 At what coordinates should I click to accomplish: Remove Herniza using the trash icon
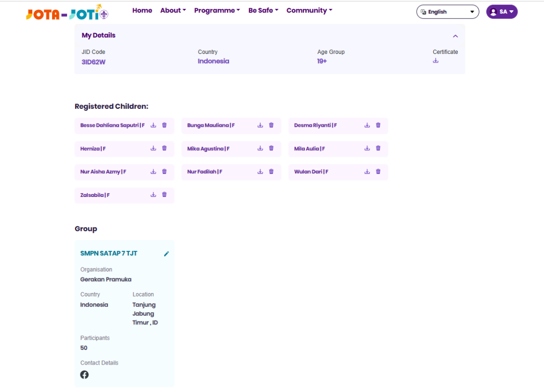[x=164, y=148]
